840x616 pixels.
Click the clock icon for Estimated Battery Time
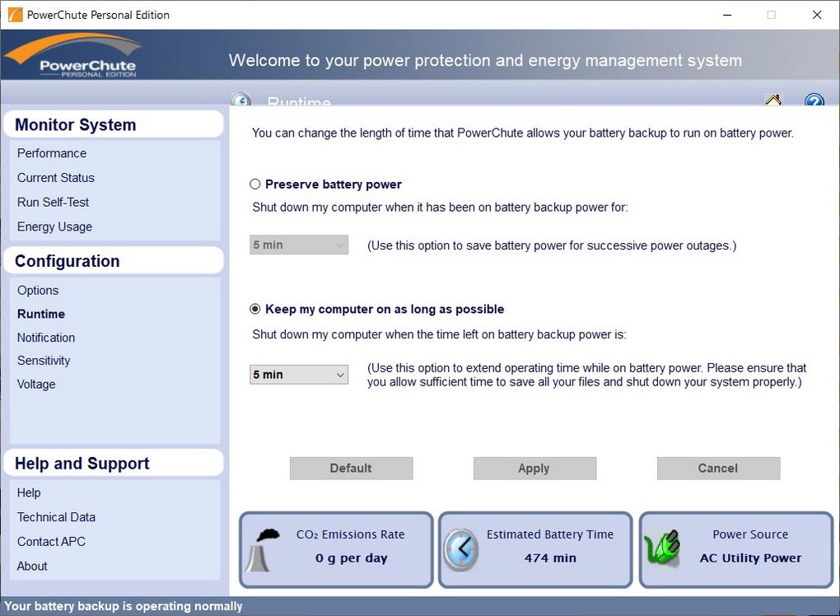point(460,549)
